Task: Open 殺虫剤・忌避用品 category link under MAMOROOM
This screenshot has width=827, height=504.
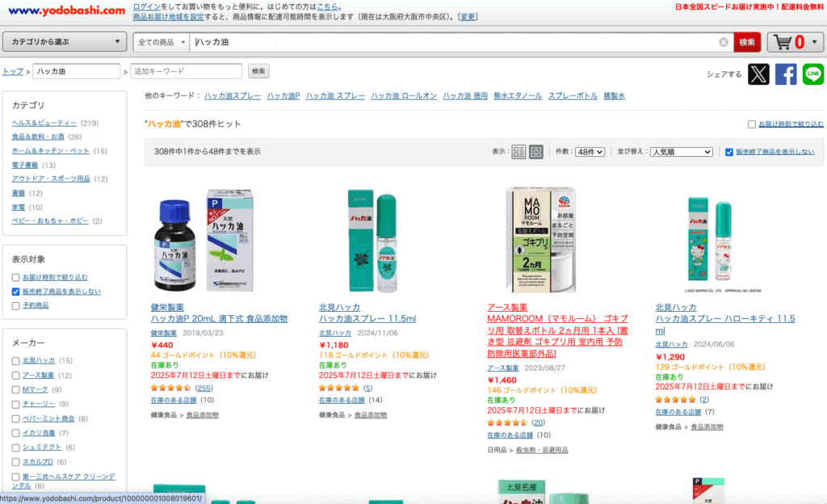Action: point(542,450)
